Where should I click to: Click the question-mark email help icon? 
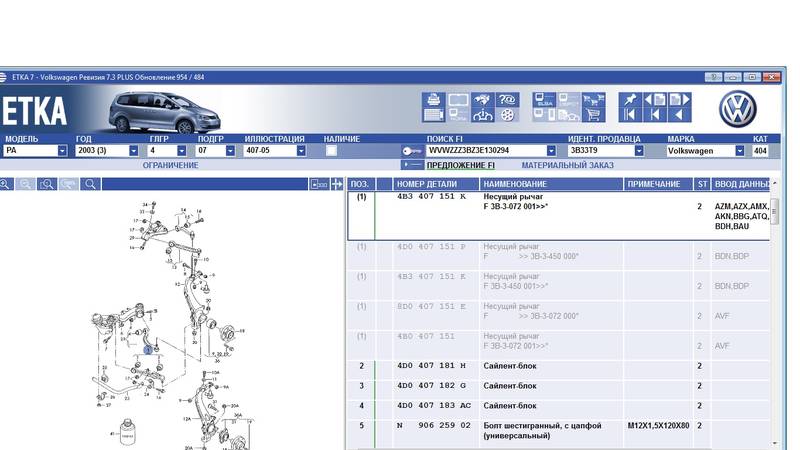click(x=507, y=99)
